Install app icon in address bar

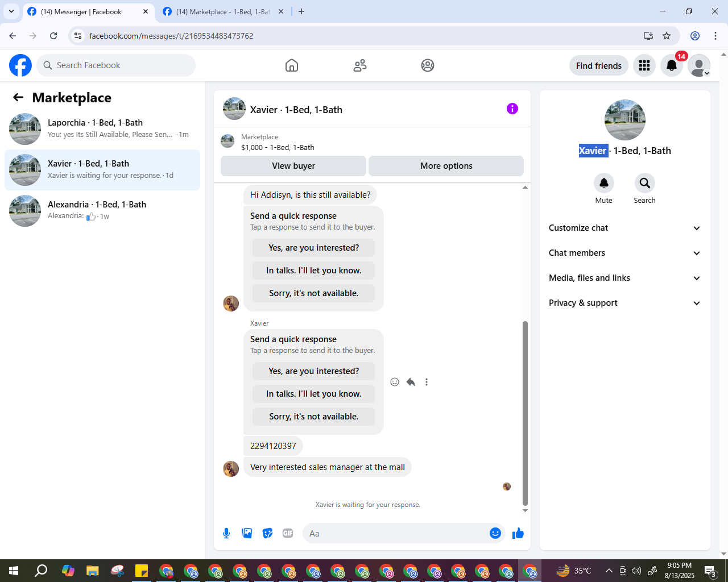648,36
